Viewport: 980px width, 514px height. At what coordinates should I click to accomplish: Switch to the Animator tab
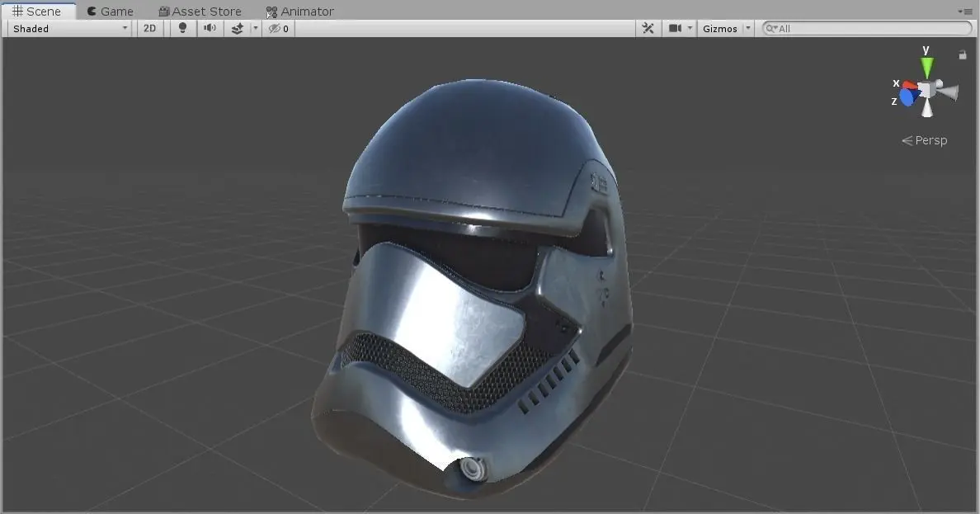(300, 12)
